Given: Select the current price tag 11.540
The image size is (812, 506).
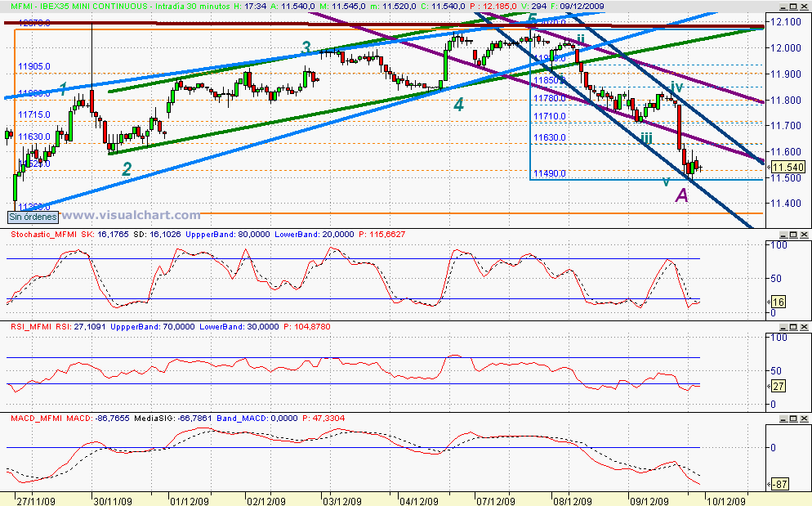Looking at the screenshot, I should 787,167.
